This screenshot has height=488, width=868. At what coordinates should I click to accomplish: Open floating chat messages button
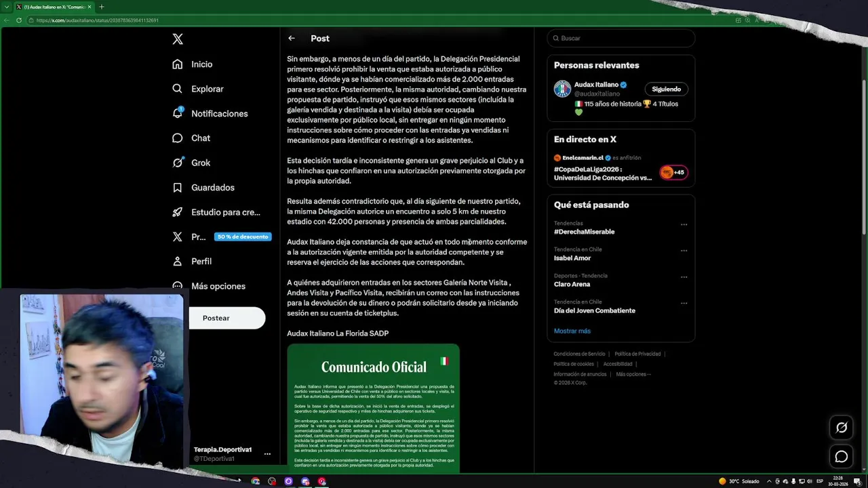pyautogui.click(x=842, y=457)
